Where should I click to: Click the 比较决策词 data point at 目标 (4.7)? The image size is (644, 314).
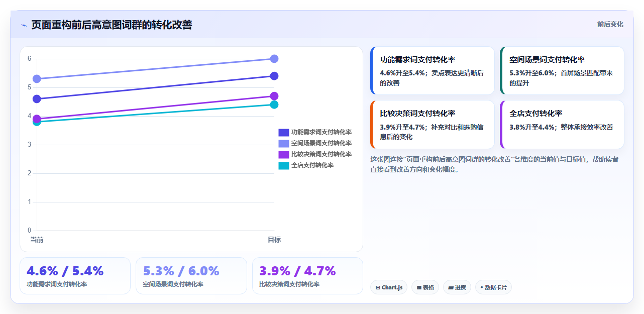coord(274,96)
